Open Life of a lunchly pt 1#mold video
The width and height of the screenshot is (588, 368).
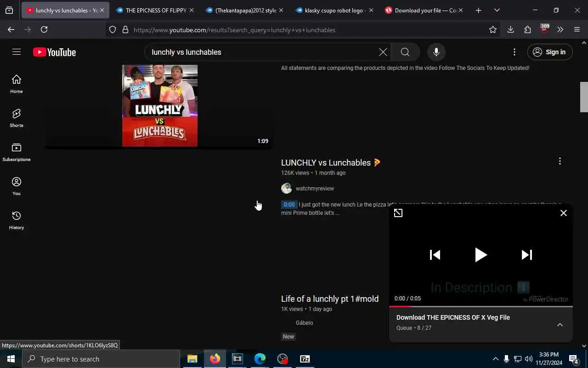pyautogui.click(x=330, y=299)
